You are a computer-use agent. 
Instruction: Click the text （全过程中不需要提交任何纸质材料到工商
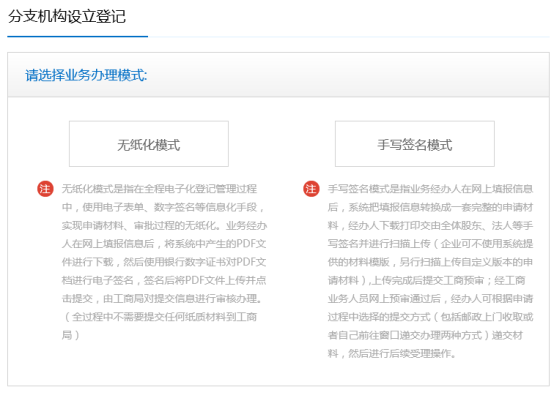pos(159,317)
